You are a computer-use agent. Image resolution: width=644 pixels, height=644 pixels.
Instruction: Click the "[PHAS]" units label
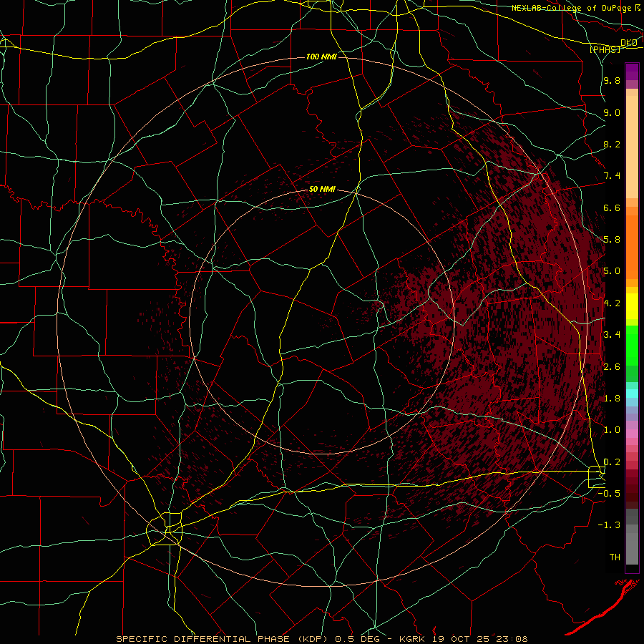(605, 49)
